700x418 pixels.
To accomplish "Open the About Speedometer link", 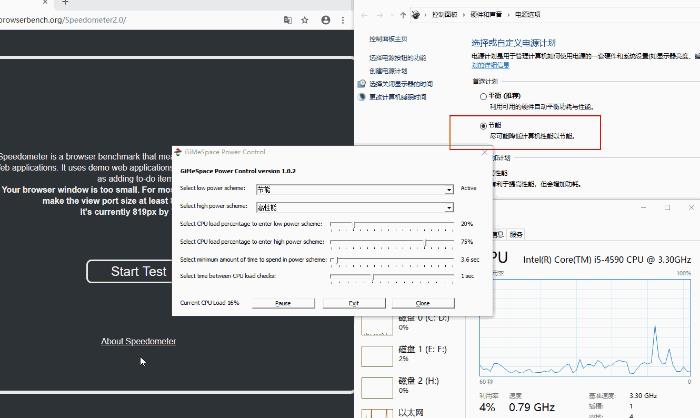I will tap(138, 341).
